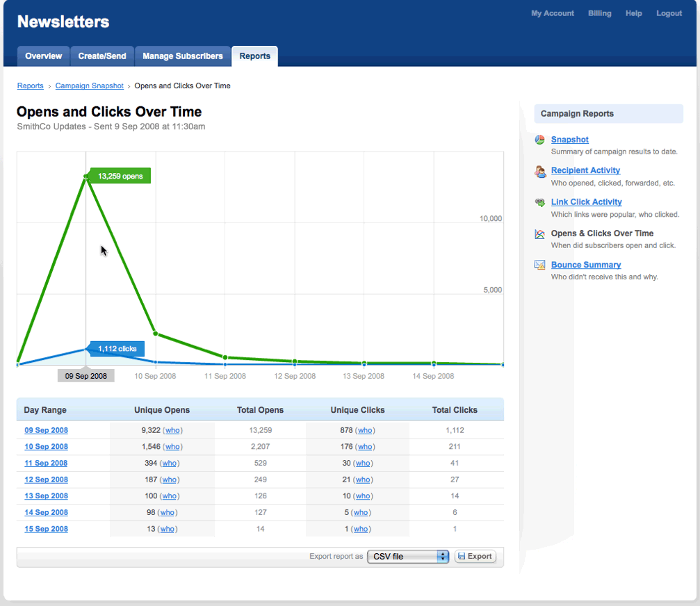Log out using the Logout link

(x=669, y=13)
